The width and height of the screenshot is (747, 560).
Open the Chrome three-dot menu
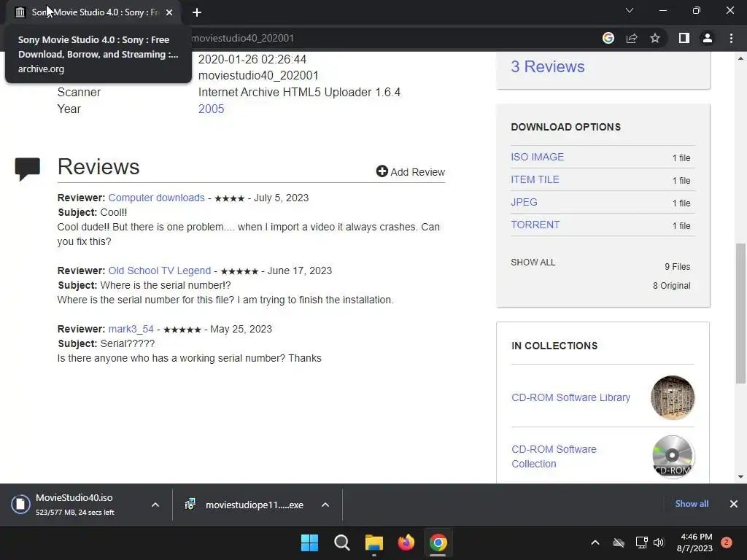click(731, 38)
